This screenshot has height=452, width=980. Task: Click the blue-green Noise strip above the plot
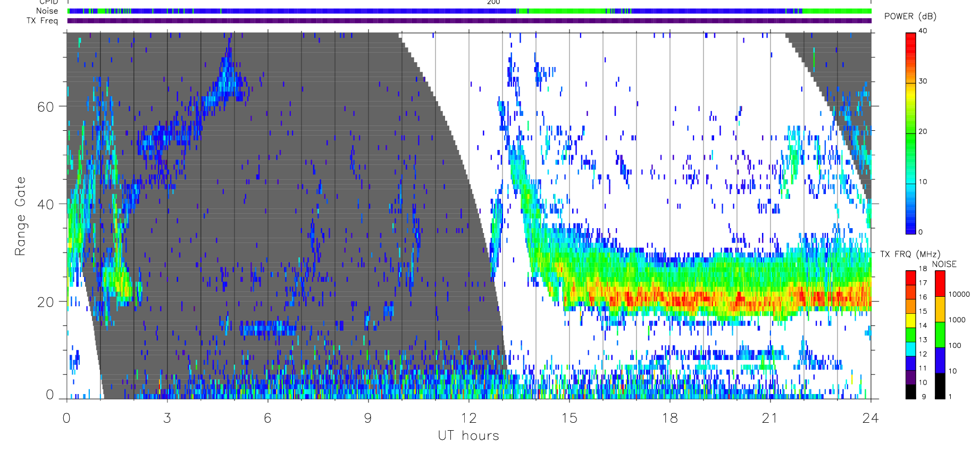click(470, 11)
